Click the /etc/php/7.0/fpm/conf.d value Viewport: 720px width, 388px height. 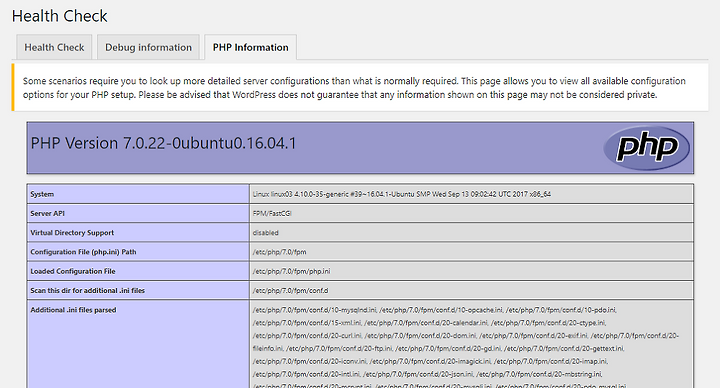pos(290,291)
